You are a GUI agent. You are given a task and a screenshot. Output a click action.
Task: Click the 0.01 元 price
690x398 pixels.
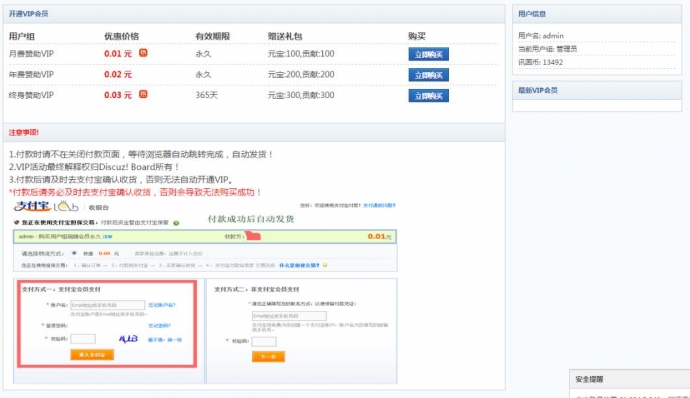tap(118, 54)
